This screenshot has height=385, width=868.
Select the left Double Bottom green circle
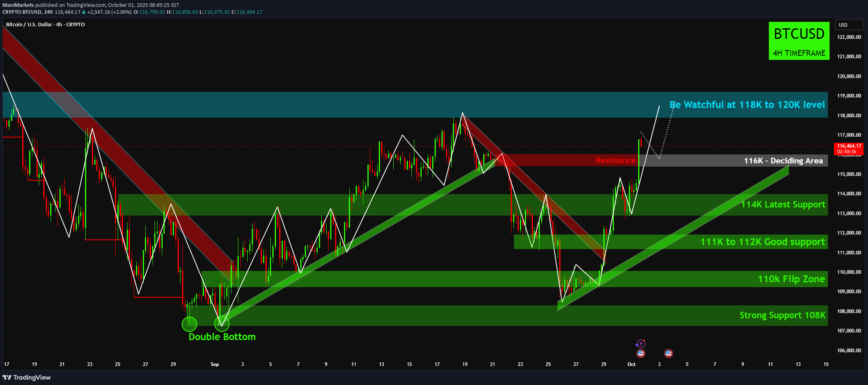[189, 324]
